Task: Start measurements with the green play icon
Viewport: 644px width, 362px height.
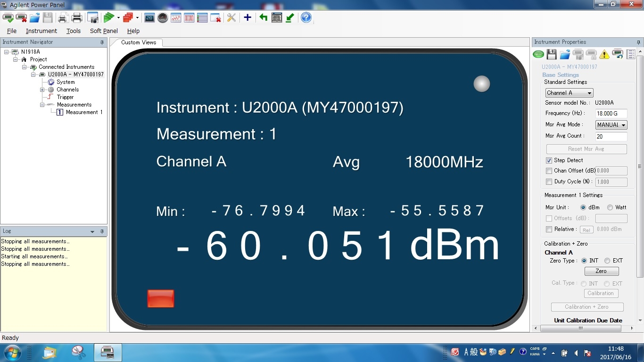Action: (x=109, y=18)
